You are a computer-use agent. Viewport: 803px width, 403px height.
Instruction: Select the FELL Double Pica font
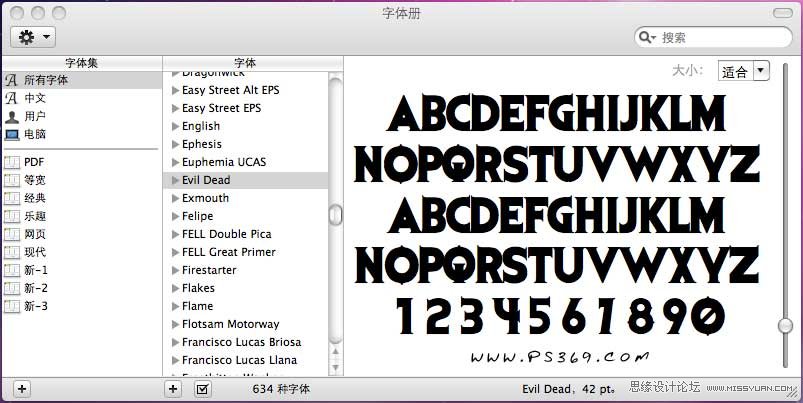pos(246,234)
